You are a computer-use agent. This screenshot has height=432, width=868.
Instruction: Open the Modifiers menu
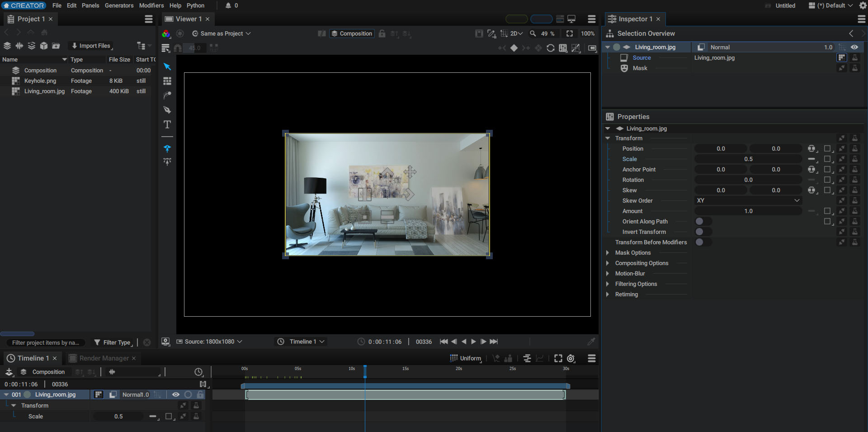pos(151,5)
